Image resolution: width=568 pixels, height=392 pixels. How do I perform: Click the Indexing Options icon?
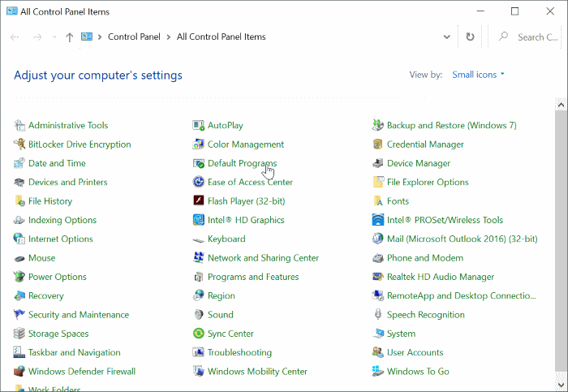(19, 220)
